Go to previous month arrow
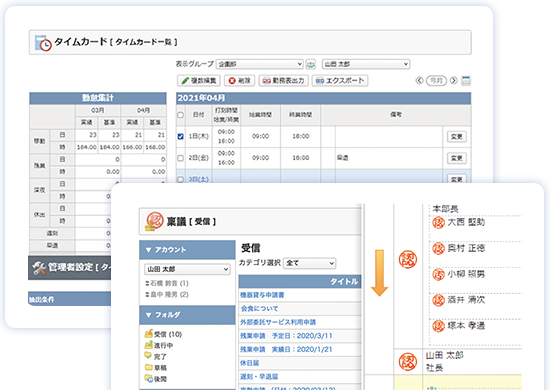Screen dimensions: 550x390 pyautogui.click(x=419, y=81)
